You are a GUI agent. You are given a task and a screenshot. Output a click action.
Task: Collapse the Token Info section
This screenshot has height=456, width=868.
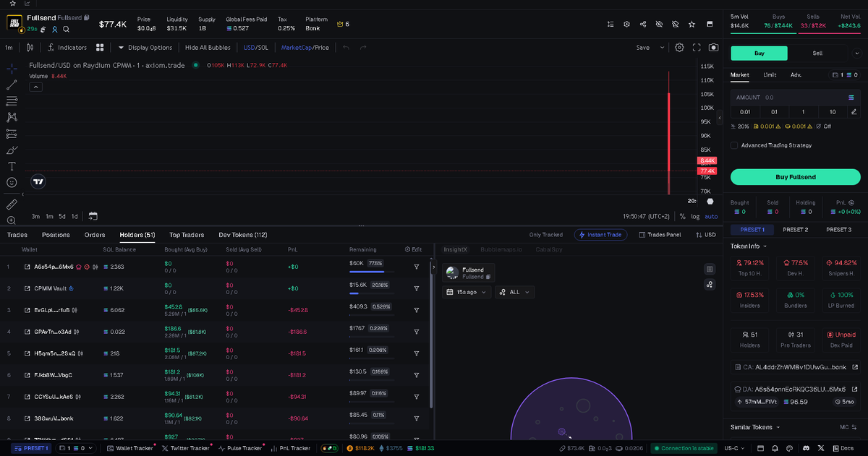pyautogui.click(x=749, y=246)
